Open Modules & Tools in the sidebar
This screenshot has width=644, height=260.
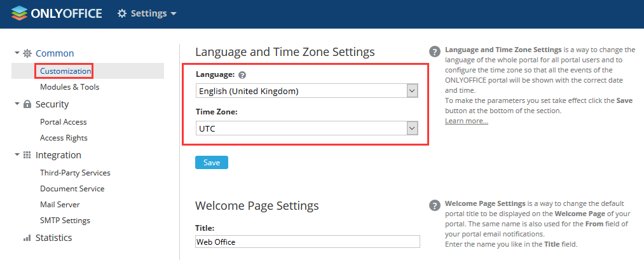point(69,87)
